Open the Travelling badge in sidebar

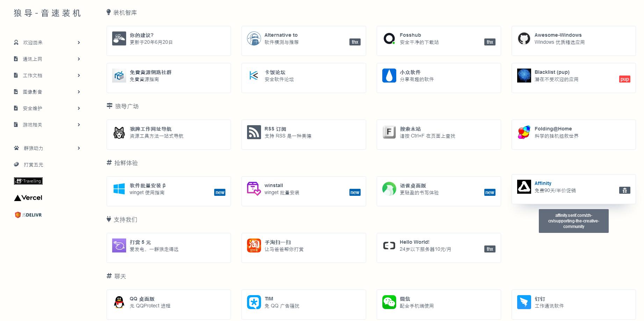28,181
